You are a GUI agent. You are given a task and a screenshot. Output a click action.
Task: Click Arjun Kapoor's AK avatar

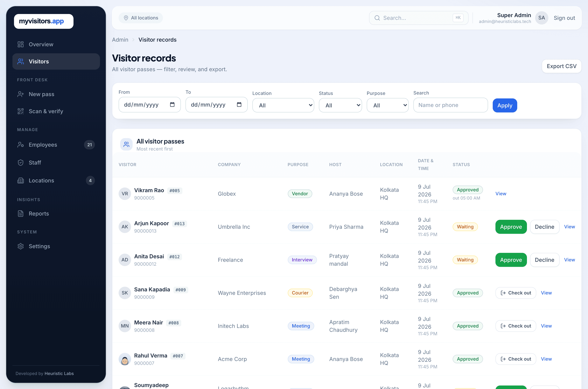tap(125, 227)
